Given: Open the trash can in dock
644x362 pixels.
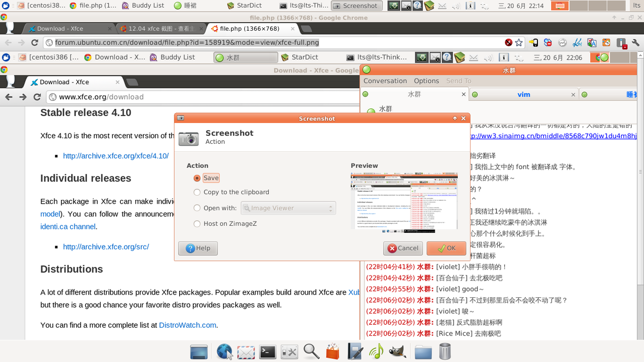Looking at the screenshot, I should (x=445, y=352).
